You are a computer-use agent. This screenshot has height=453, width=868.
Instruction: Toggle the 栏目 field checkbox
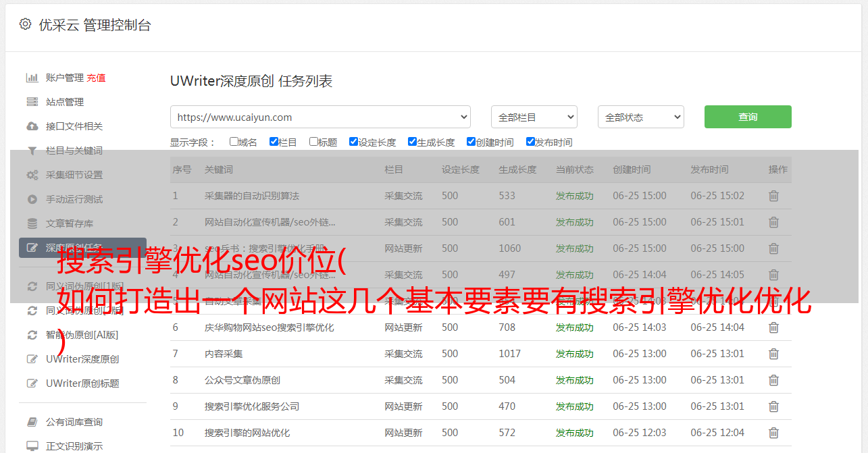pos(274,142)
